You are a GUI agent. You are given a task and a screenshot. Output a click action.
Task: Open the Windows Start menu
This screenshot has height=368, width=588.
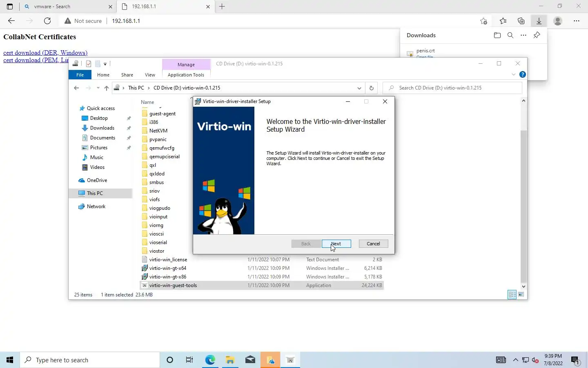pyautogui.click(x=10, y=360)
